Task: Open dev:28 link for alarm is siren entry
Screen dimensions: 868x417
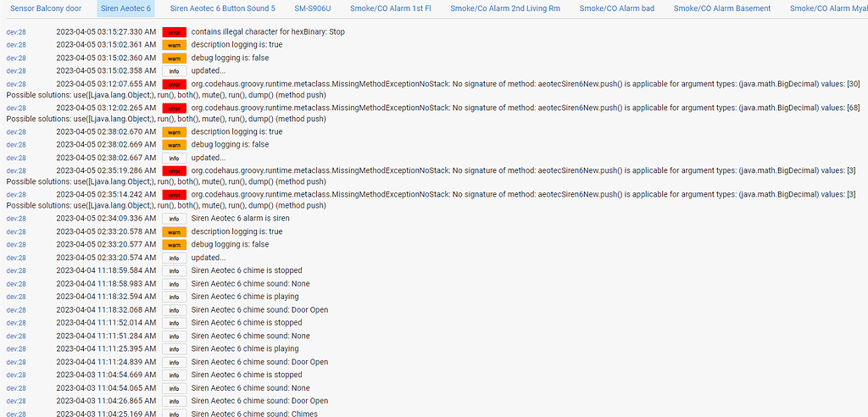Action: [x=16, y=219]
